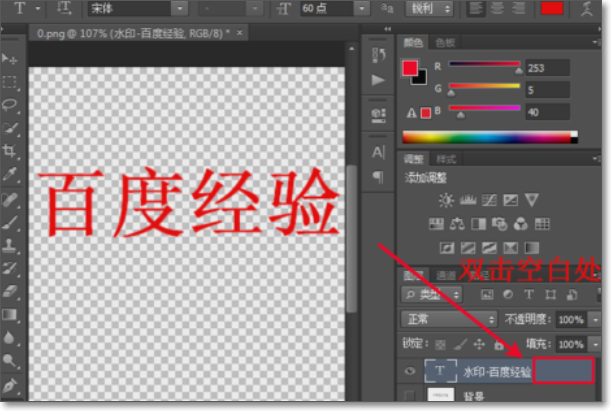
Task: Select the Move tool
Action: coord(9,59)
